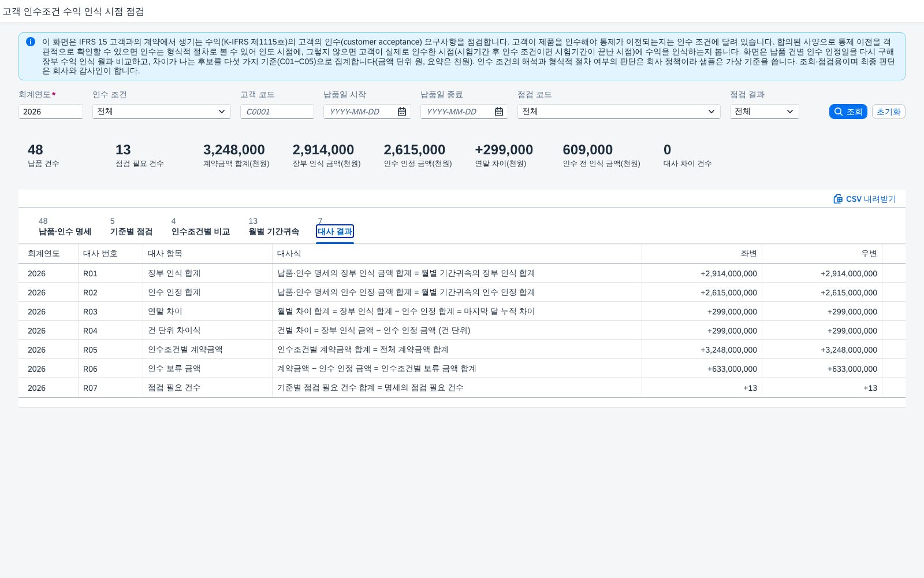Select the 대사 결과 tab
Screen dimensions: 924x578
[335, 231]
